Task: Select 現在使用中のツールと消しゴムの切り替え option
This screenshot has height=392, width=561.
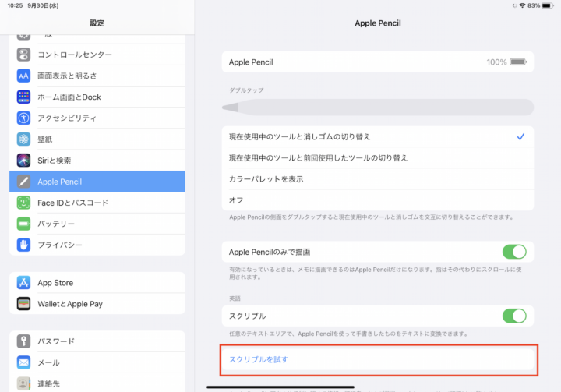Action: pyautogui.click(x=378, y=136)
